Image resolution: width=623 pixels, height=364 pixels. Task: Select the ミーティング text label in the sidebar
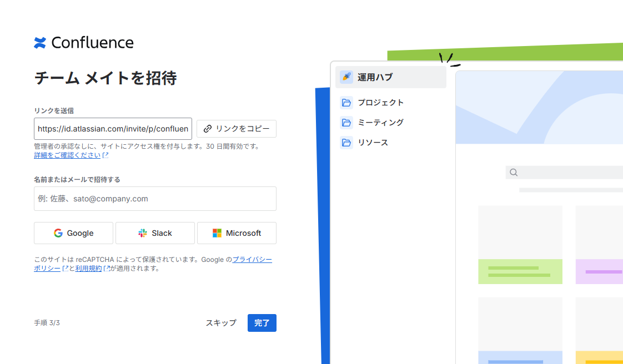[380, 123]
